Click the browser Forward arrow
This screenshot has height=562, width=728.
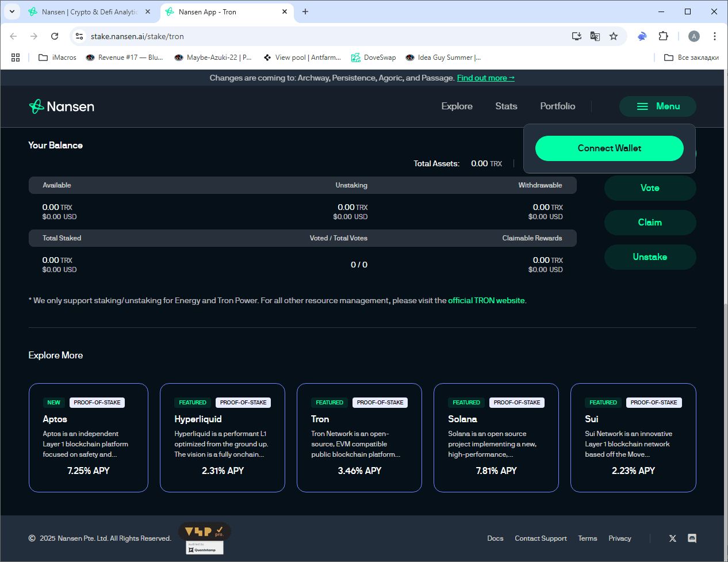[34, 36]
